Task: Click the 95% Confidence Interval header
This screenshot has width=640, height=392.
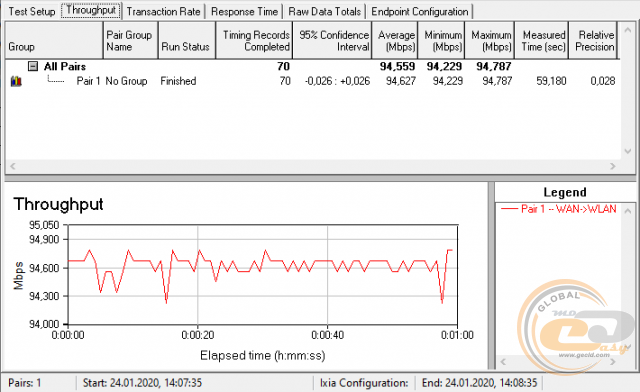Action: click(x=332, y=40)
